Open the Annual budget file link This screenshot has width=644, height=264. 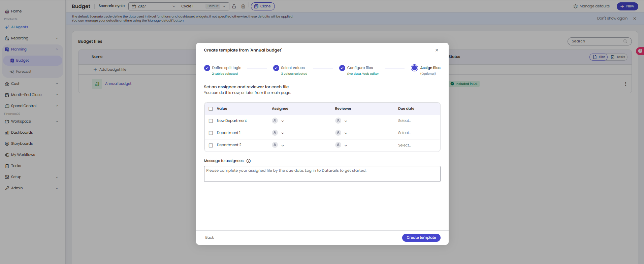pyautogui.click(x=118, y=84)
